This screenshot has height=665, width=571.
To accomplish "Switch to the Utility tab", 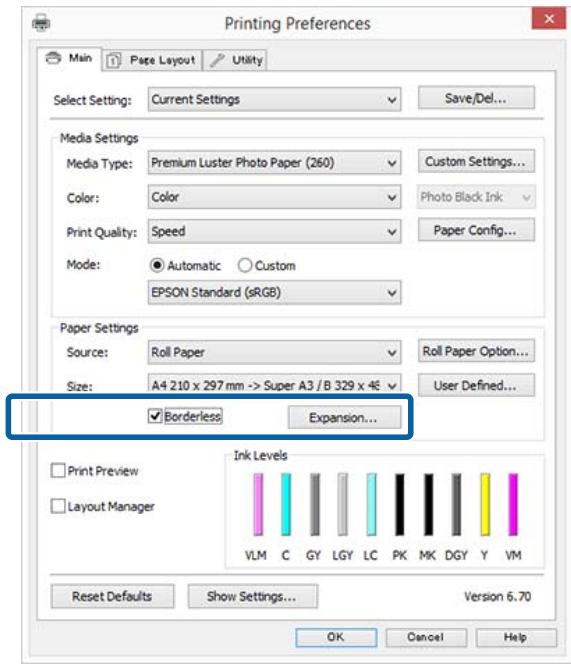I will (235, 60).
